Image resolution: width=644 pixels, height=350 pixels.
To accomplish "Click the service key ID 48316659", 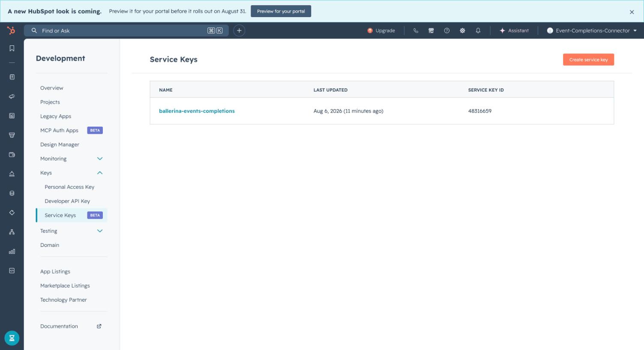I will click(480, 111).
